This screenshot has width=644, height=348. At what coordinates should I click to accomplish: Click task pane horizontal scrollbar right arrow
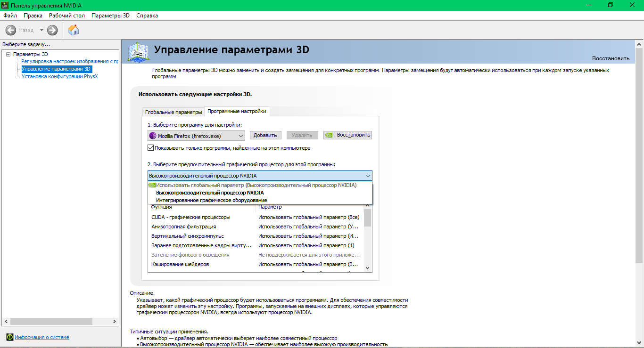[x=115, y=322]
